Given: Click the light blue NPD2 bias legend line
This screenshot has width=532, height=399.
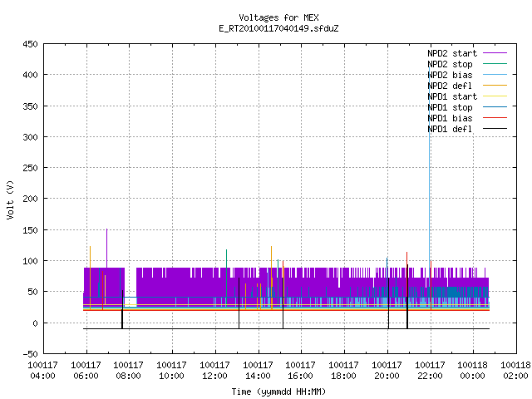Looking at the screenshot, I should pos(495,74).
